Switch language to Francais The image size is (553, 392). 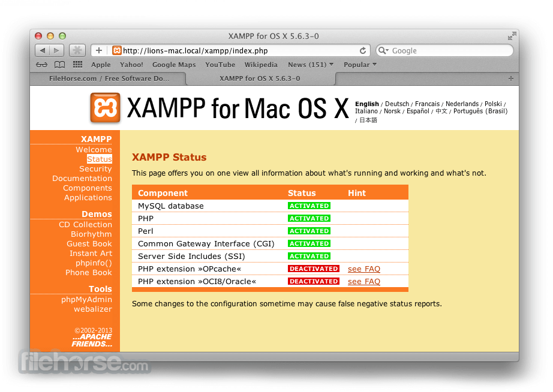tap(428, 104)
